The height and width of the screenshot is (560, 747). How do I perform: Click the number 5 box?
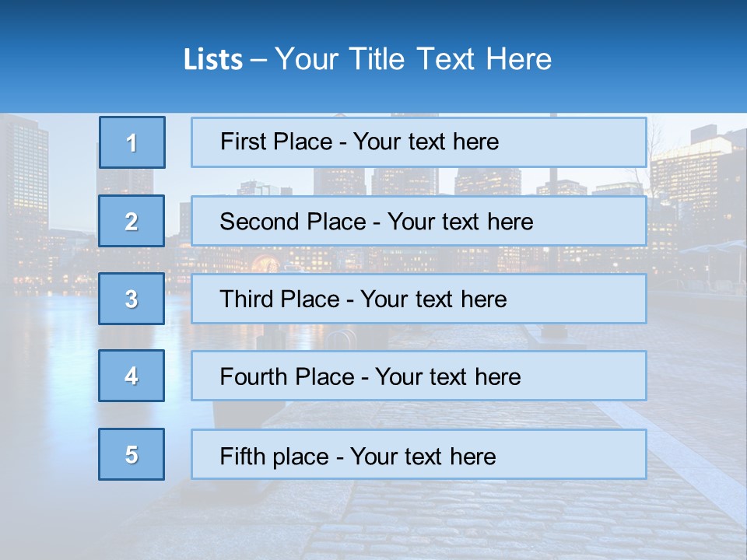(132, 454)
